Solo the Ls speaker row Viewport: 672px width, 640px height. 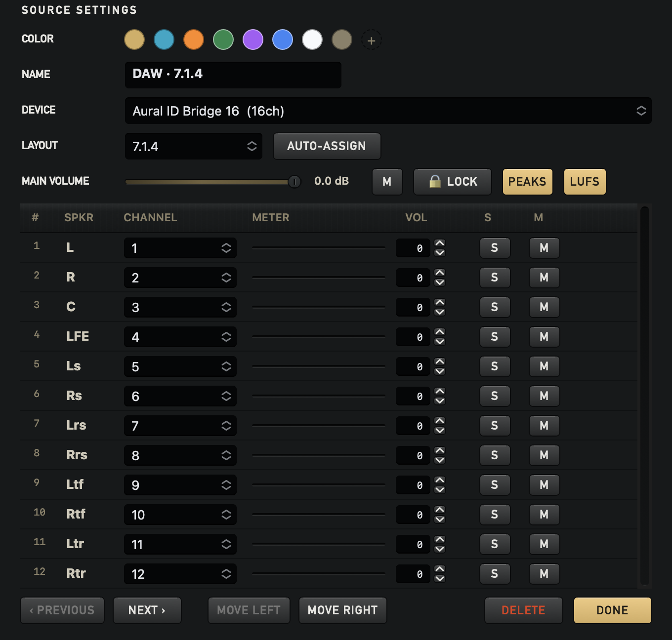click(x=495, y=366)
